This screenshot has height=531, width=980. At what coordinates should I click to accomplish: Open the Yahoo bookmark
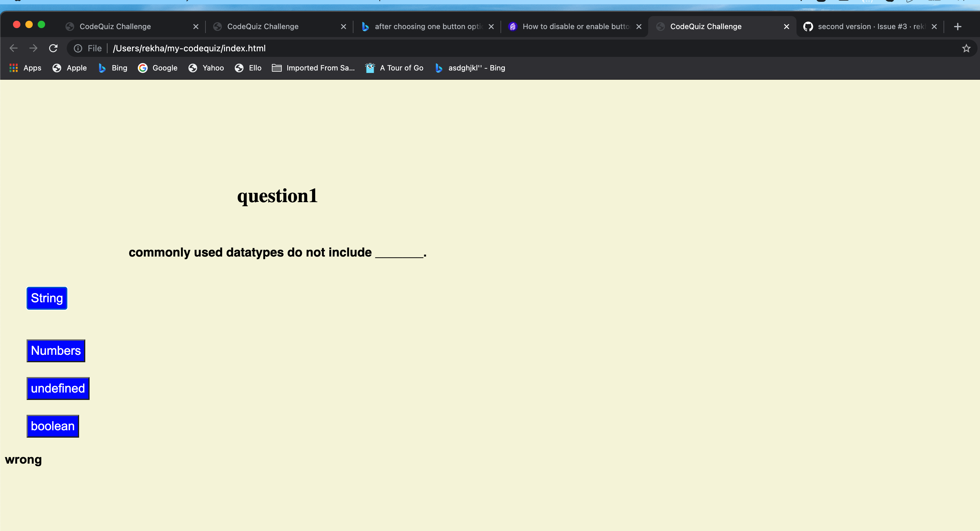click(206, 68)
